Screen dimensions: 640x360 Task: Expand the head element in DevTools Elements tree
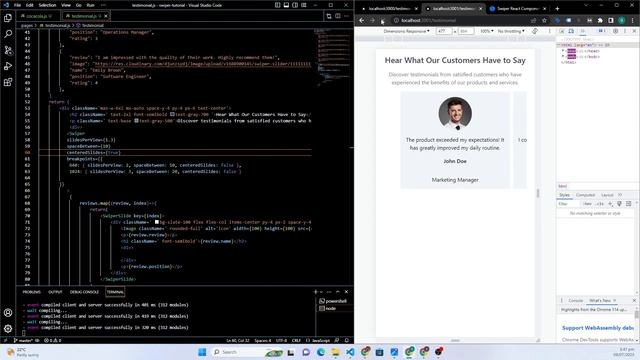[x=563, y=51]
